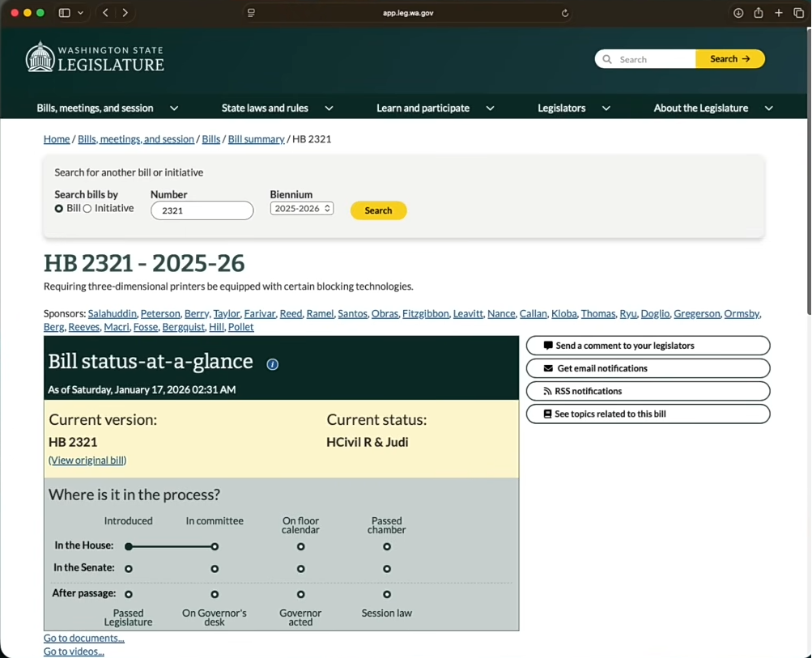
Task: Click the page vertical scrollbar
Action: click(x=809, y=171)
